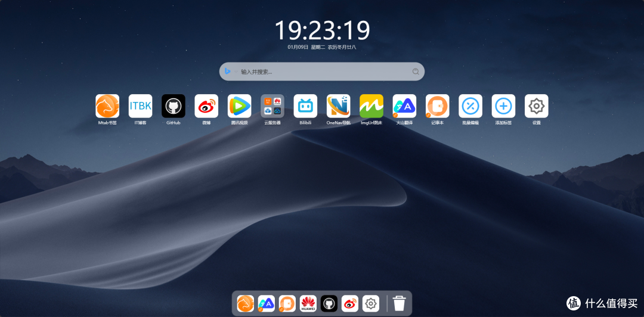The width and height of the screenshot is (644, 317).
Task: Launch the GitHub shortcut in the icon grid
Action: pos(174,106)
